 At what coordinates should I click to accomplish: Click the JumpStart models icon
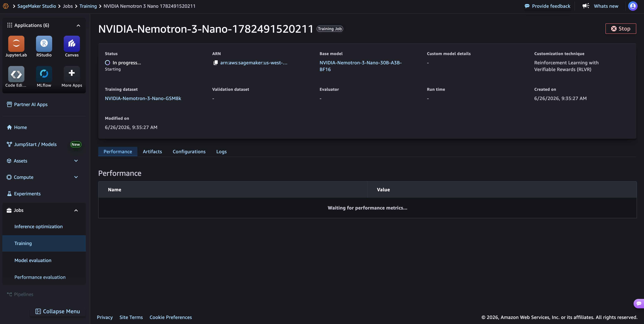(x=9, y=144)
